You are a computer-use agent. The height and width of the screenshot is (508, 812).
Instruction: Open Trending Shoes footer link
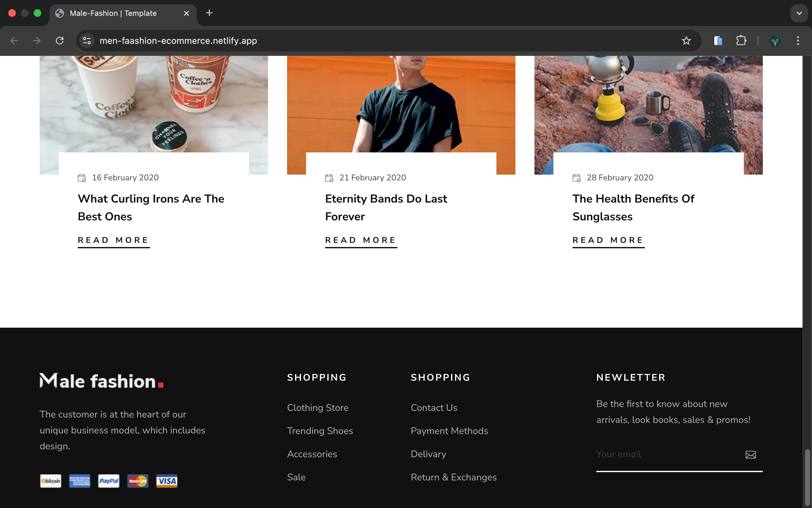pyautogui.click(x=320, y=431)
